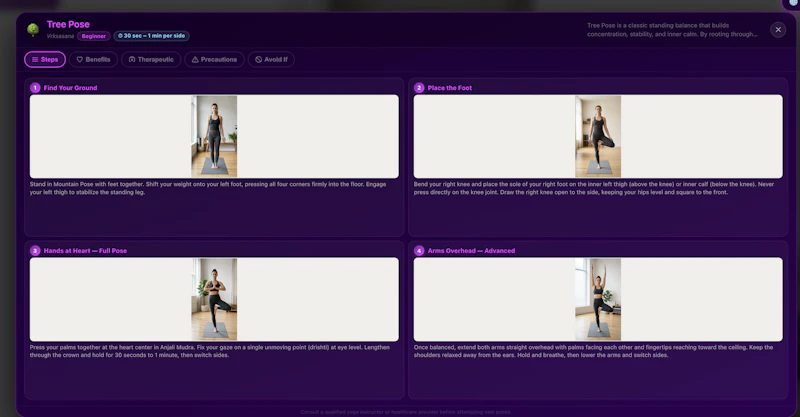Image resolution: width=800 pixels, height=417 pixels.
Task: Click the step 4 number badge
Action: [x=419, y=251]
